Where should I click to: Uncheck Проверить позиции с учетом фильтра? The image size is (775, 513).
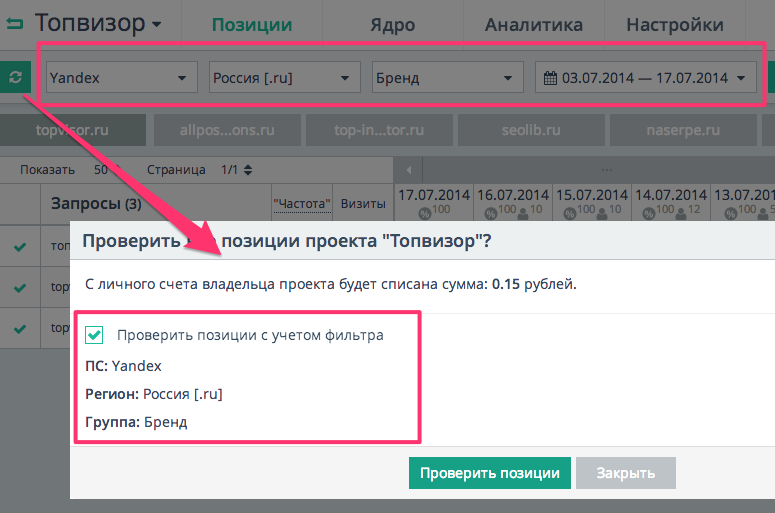(94, 335)
